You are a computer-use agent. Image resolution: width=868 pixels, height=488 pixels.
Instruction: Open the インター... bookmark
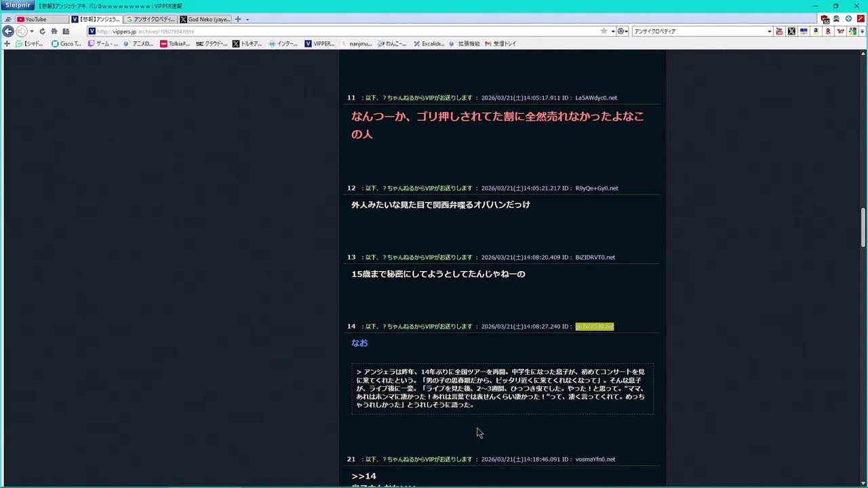click(283, 43)
